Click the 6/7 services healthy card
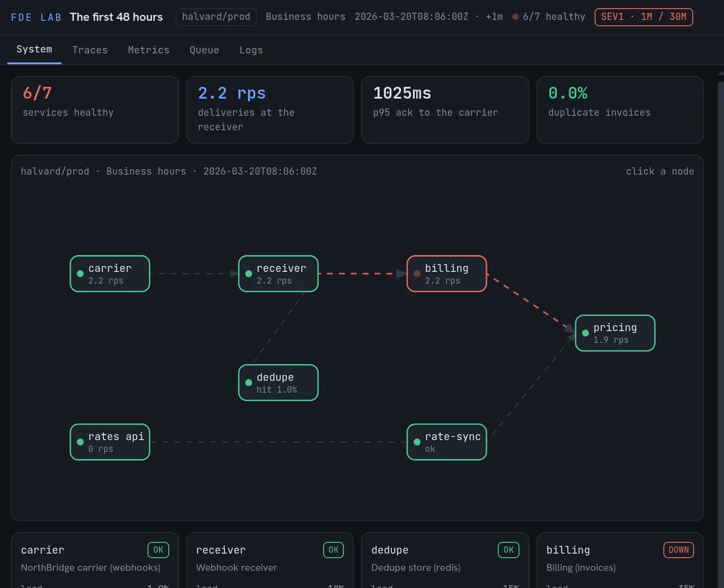724x588 pixels. click(95, 110)
